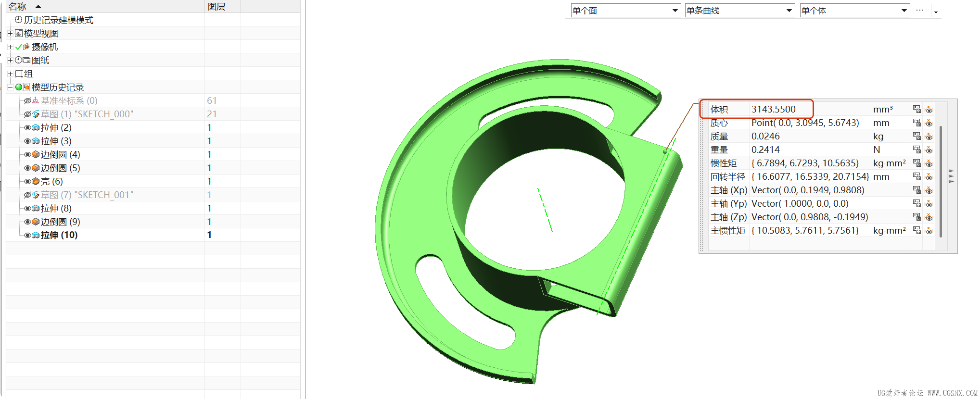The width and height of the screenshot is (980, 399).
Task: Show the 基准坐标系 (0) via crossed eye icon
Action: point(27,100)
